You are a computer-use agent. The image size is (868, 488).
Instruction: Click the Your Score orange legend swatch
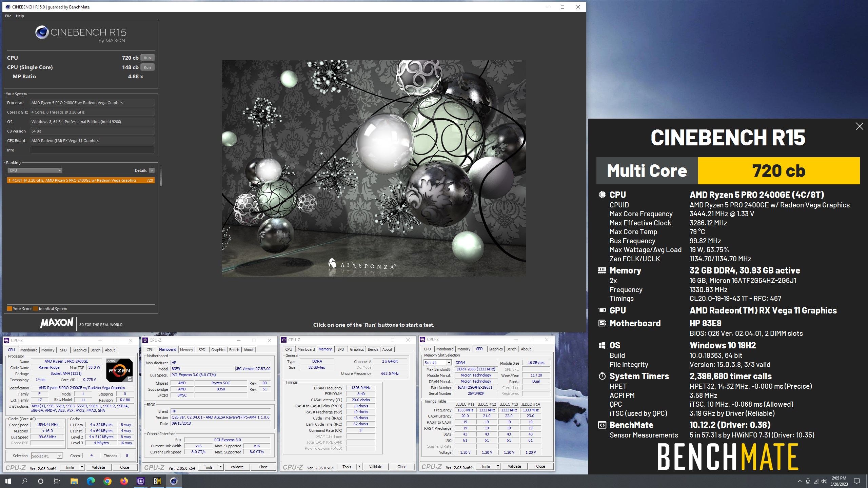pos(9,309)
